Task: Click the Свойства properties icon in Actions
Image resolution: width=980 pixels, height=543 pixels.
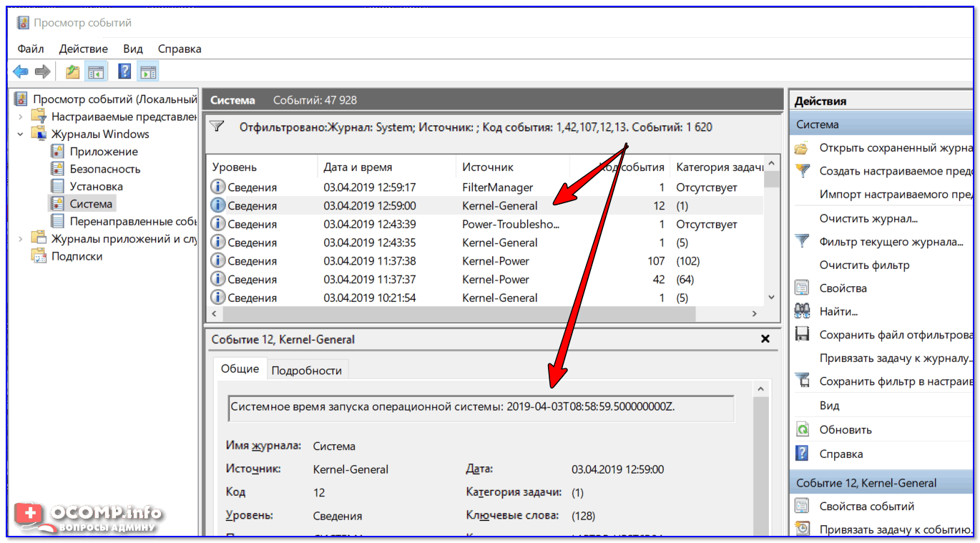Action: (803, 288)
